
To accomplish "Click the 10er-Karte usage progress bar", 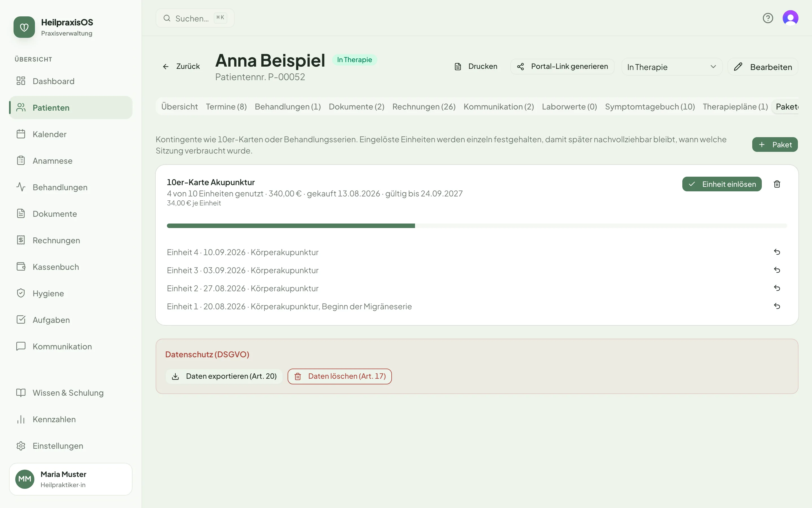I will click(x=477, y=226).
